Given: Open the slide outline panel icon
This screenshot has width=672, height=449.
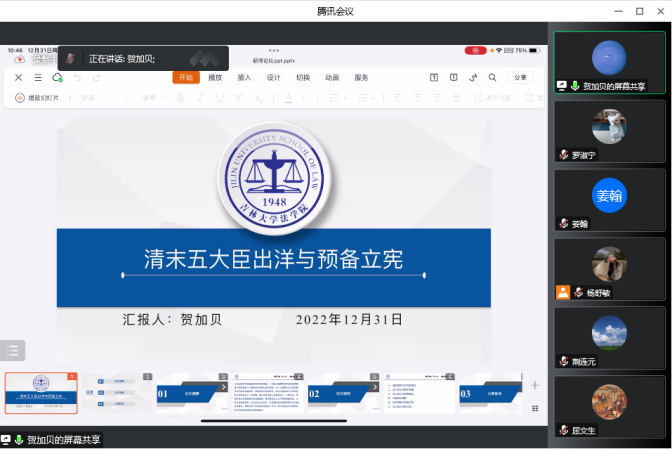Looking at the screenshot, I should tap(12, 350).
